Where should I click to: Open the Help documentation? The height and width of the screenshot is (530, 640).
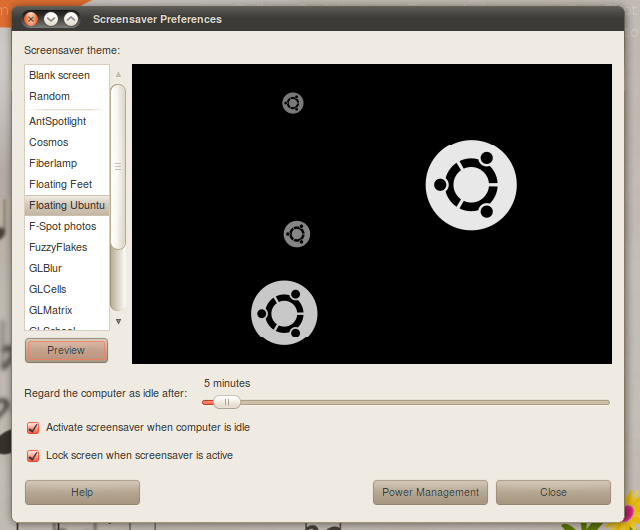(x=82, y=492)
